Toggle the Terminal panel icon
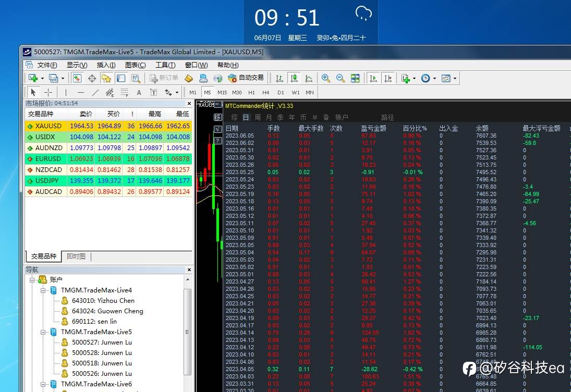The width and height of the screenshot is (571, 392). tap(121, 78)
